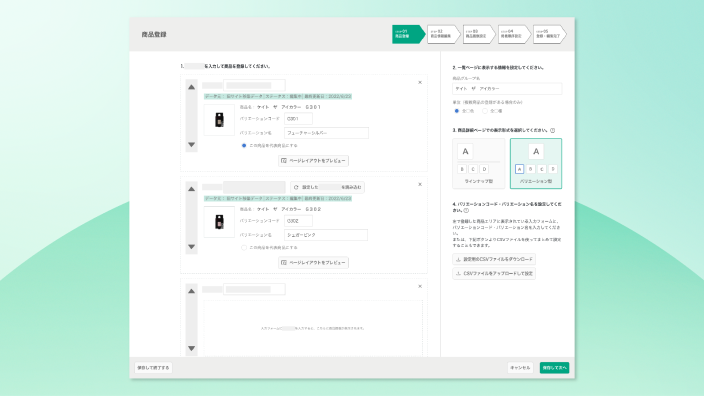Go to step 03 in the progress bar
This screenshot has width=704, height=396.
pyautogui.click(x=479, y=34)
